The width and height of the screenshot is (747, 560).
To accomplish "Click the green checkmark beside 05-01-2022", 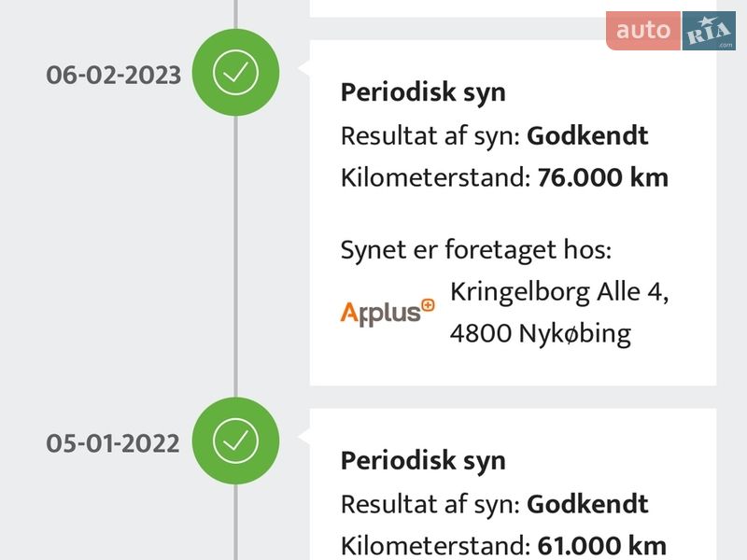I will coord(235,441).
